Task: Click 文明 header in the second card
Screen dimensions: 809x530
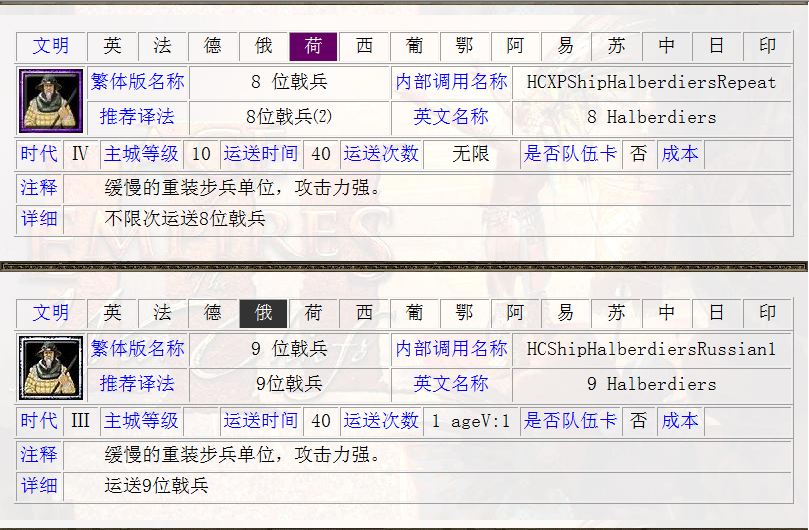Action: click(x=51, y=313)
